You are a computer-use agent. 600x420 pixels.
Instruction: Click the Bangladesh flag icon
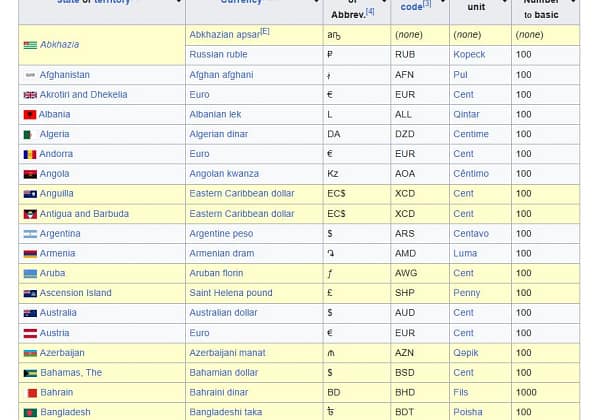pos(30,412)
